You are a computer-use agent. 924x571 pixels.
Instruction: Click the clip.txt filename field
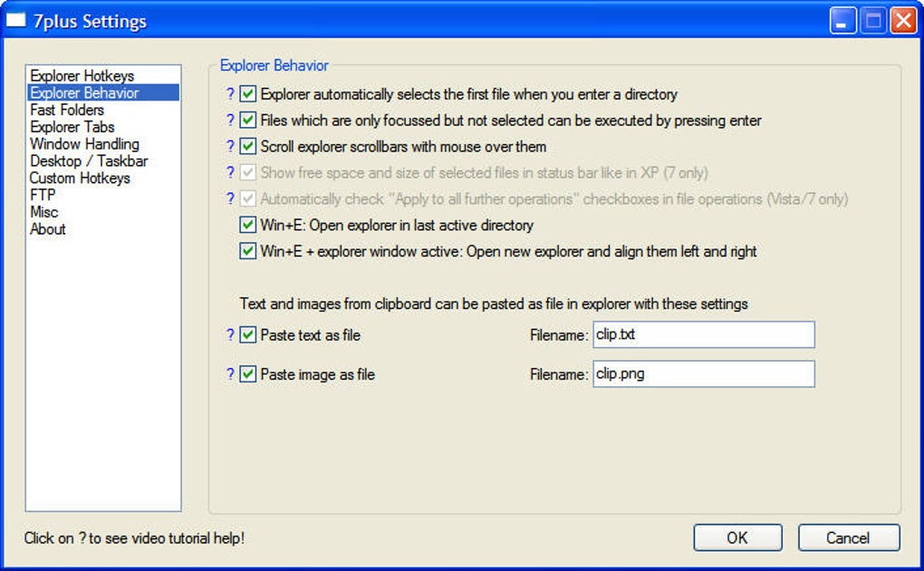pyautogui.click(x=703, y=334)
